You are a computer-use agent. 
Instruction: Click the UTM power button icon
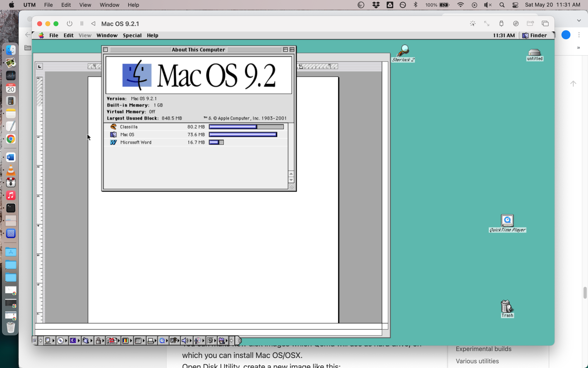pyautogui.click(x=69, y=24)
